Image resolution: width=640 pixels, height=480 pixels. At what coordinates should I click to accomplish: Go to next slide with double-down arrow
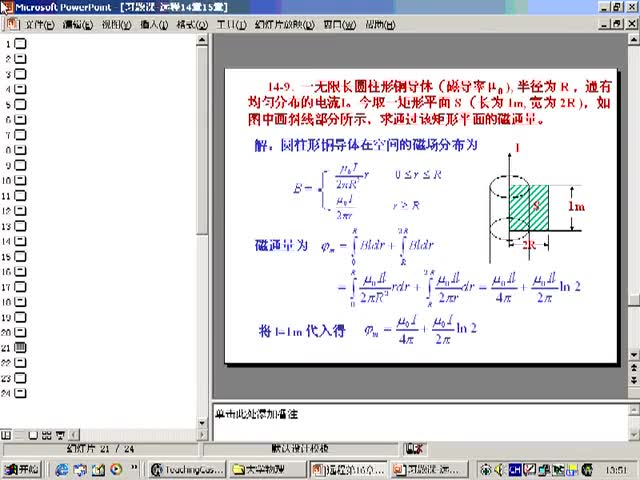(634, 380)
